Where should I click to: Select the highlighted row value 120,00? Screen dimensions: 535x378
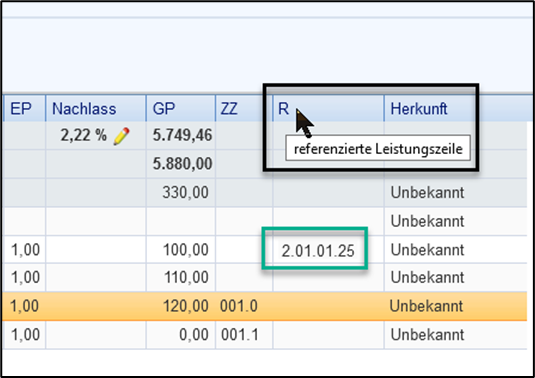(x=186, y=306)
